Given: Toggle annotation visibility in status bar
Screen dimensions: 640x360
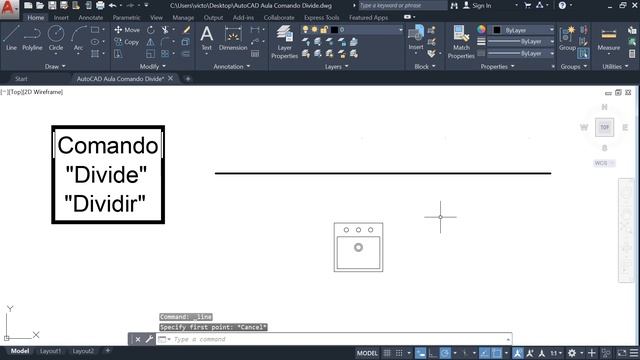Looking at the screenshot, I should [518, 353].
